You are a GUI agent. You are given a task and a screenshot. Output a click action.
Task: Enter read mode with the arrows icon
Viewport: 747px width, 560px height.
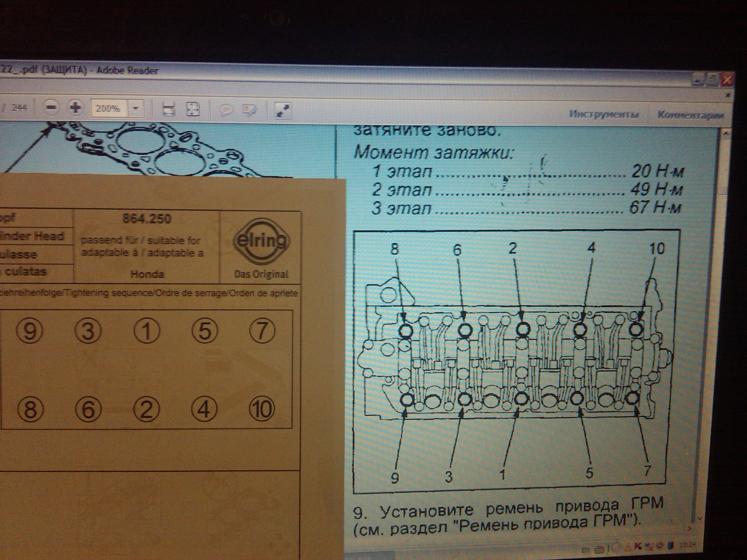pyautogui.click(x=283, y=110)
